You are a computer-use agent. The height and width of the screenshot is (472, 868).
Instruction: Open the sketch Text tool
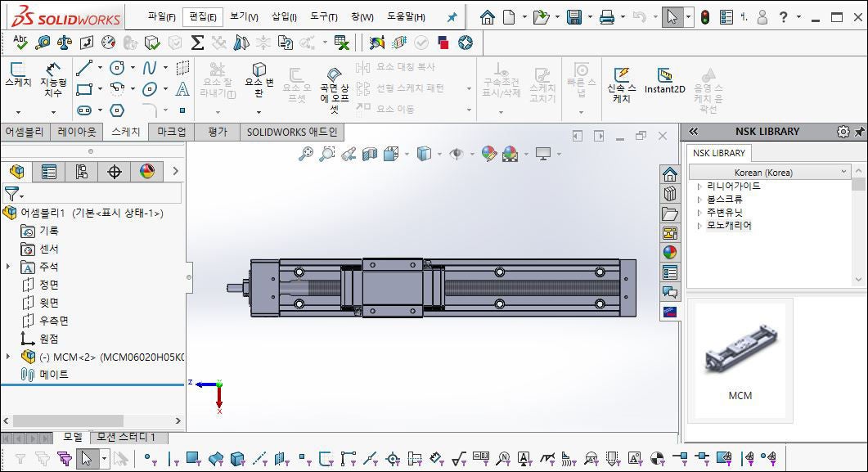click(x=182, y=88)
